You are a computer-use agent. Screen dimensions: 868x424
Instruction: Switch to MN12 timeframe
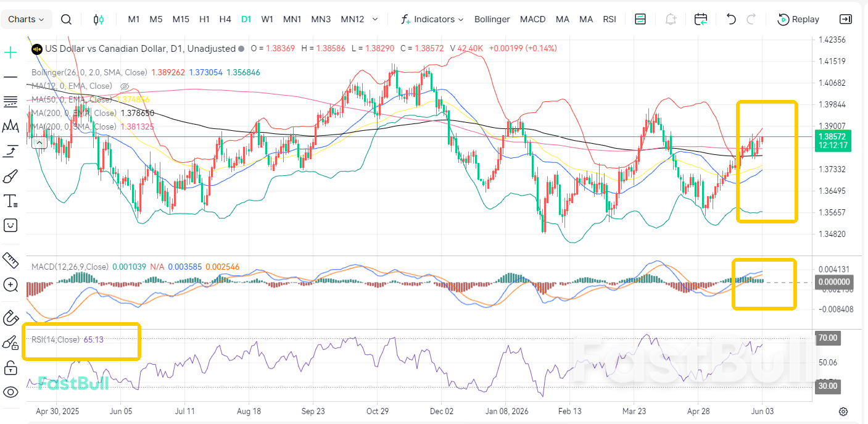[352, 19]
